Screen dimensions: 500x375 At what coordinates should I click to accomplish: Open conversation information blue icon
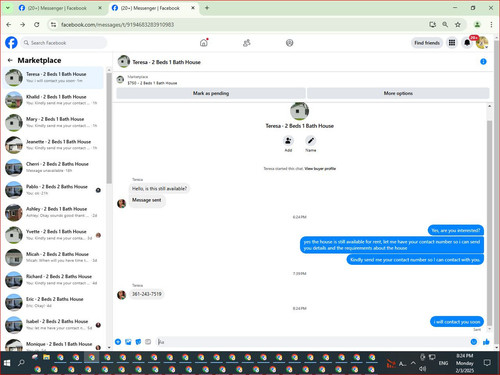[483, 62]
